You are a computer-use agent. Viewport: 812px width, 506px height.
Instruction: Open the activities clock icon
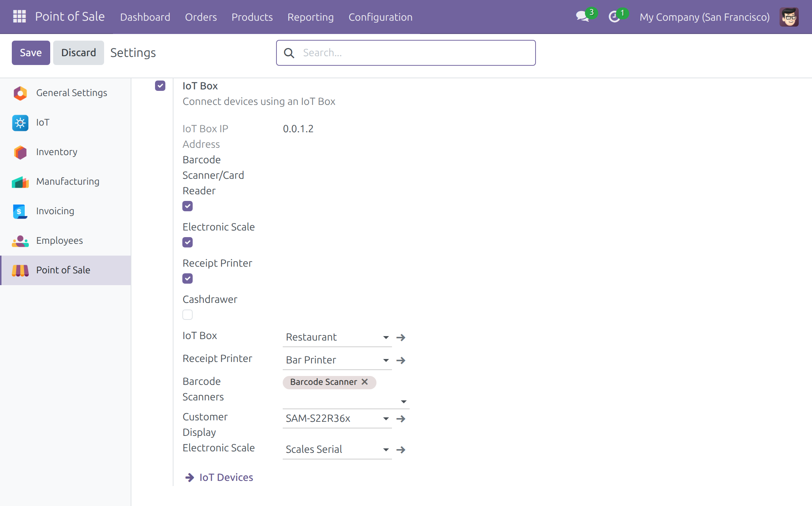pos(614,17)
